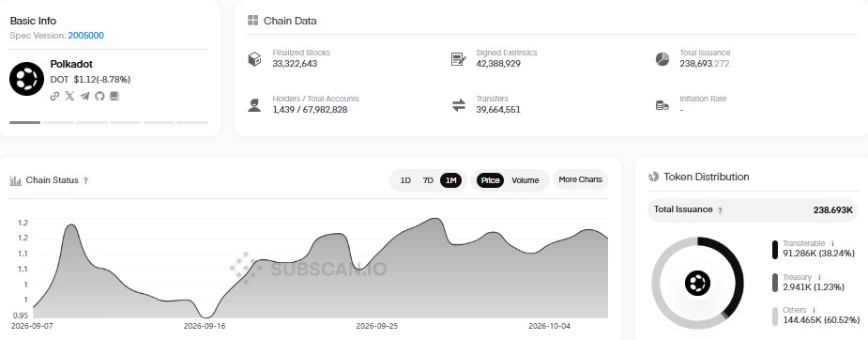The width and height of the screenshot is (868, 340).
Task: Click the 2.941K (1.23%) Treasury value
Action: (814, 286)
